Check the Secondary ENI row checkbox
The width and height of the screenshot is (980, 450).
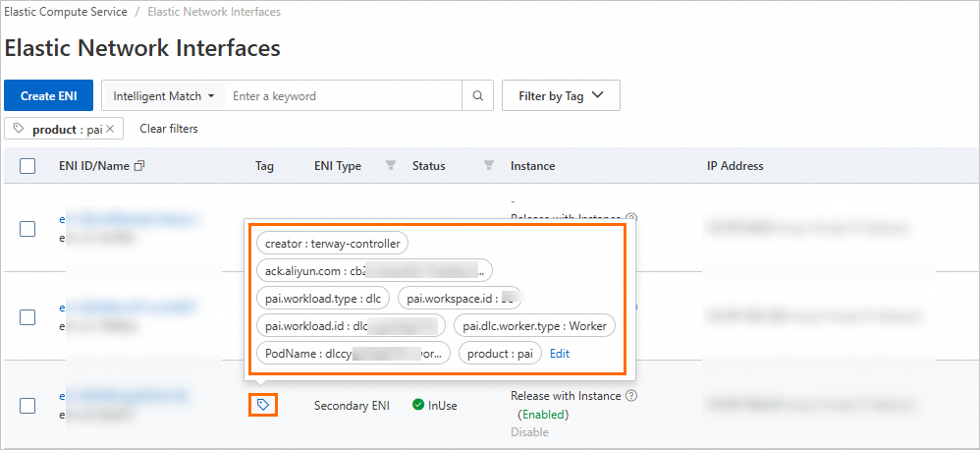(27, 406)
